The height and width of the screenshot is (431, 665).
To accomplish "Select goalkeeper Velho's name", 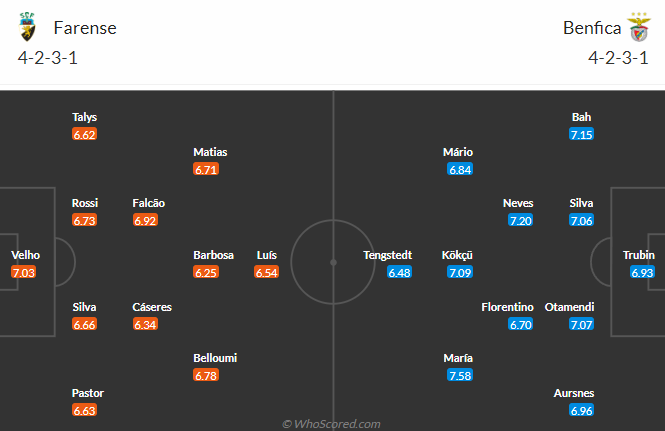I will pyautogui.click(x=25, y=255).
